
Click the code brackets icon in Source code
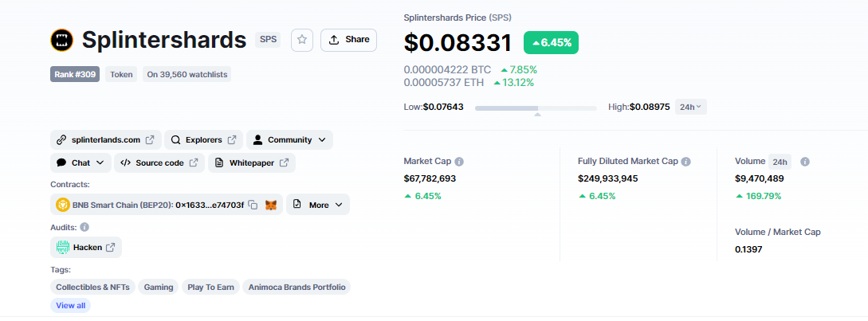[x=125, y=162]
